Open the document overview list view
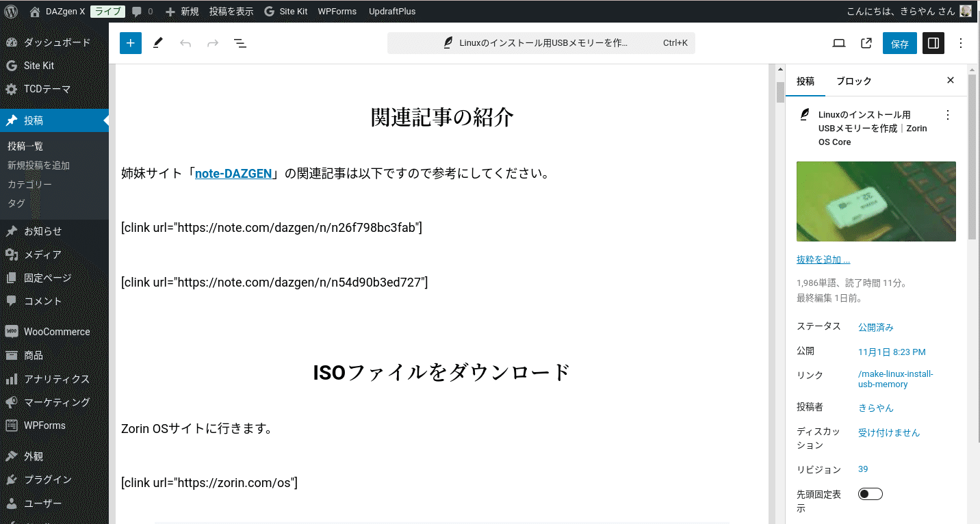Viewport: 980px width, 524px height. click(240, 42)
